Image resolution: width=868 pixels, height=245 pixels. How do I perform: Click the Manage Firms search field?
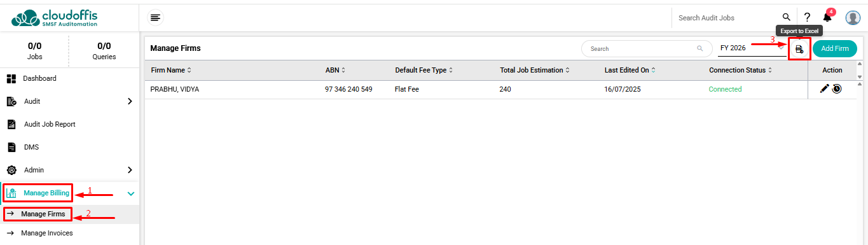click(647, 48)
